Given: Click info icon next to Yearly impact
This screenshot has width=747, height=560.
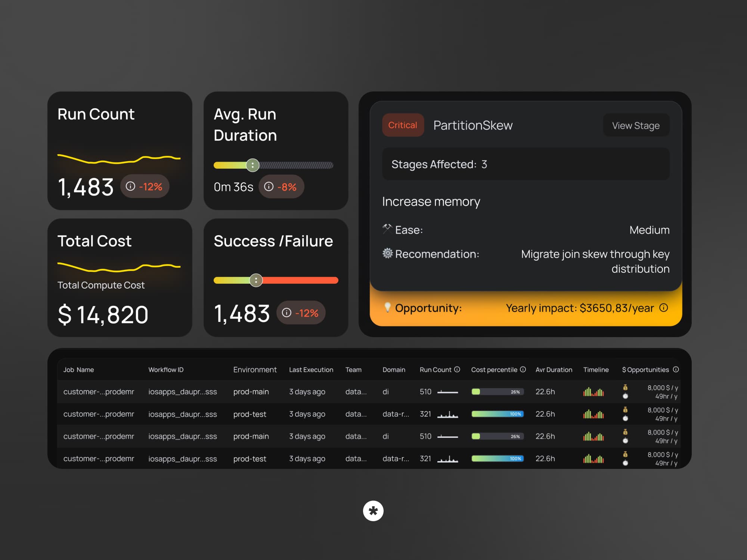Looking at the screenshot, I should coord(663,308).
